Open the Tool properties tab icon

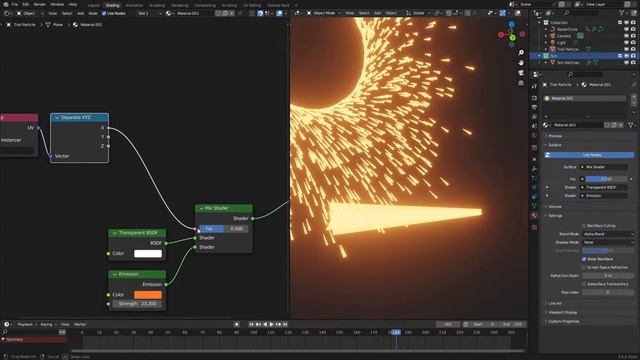534,86
